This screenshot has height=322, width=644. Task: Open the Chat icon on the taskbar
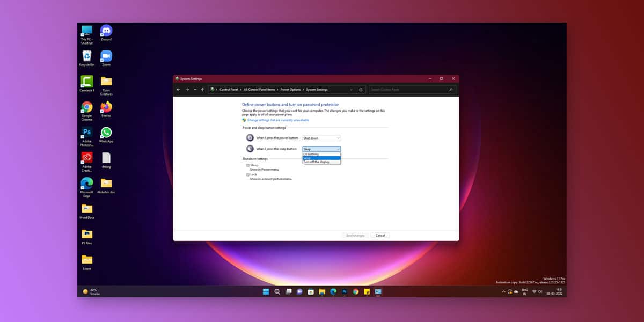pos(299,291)
